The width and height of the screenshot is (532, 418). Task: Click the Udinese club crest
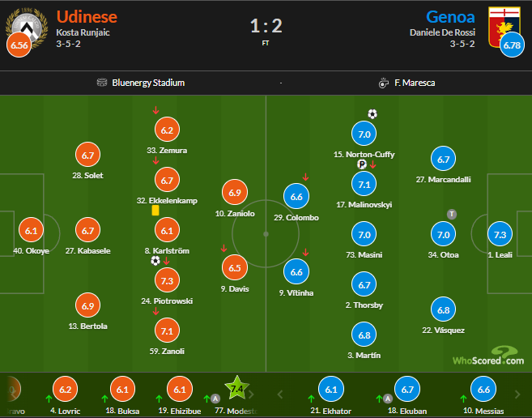coord(22,24)
